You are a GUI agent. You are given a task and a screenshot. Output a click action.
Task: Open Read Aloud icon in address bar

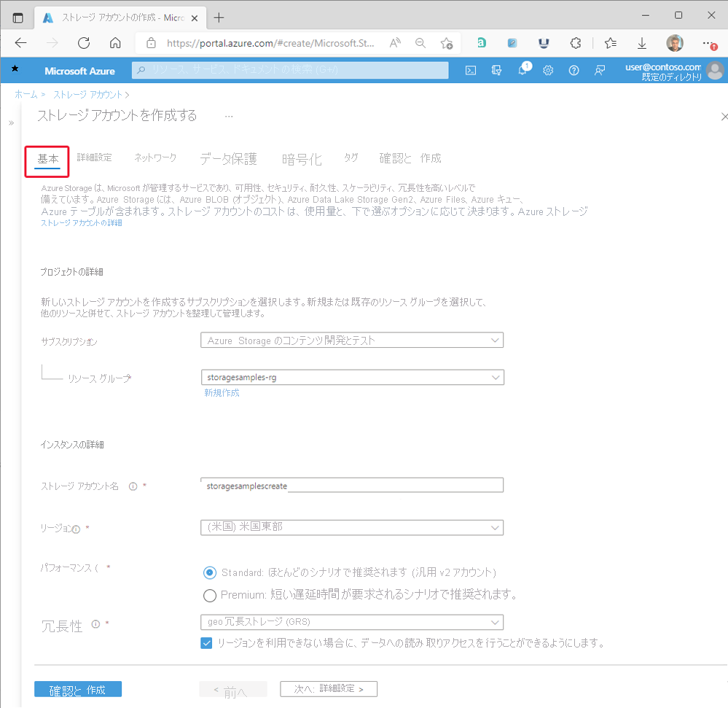pyautogui.click(x=395, y=43)
